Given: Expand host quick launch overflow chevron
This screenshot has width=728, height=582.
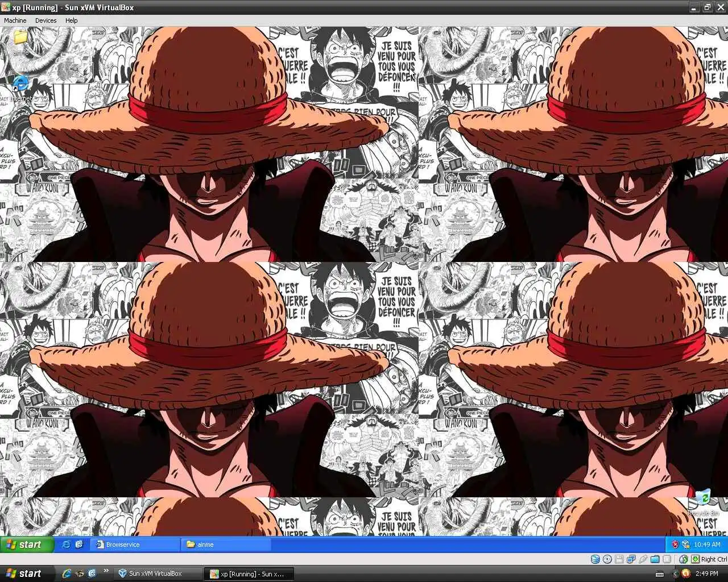Looking at the screenshot, I should (x=106, y=570).
